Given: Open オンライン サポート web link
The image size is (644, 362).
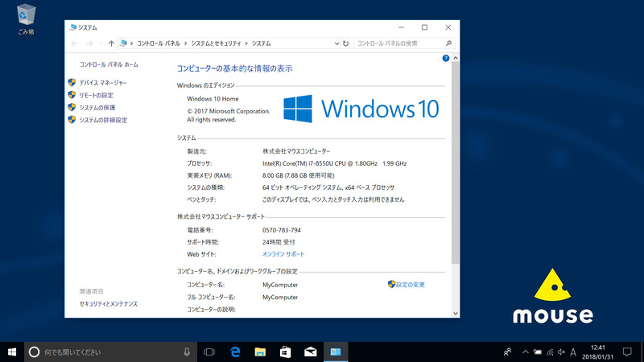Looking at the screenshot, I should (283, 254).
